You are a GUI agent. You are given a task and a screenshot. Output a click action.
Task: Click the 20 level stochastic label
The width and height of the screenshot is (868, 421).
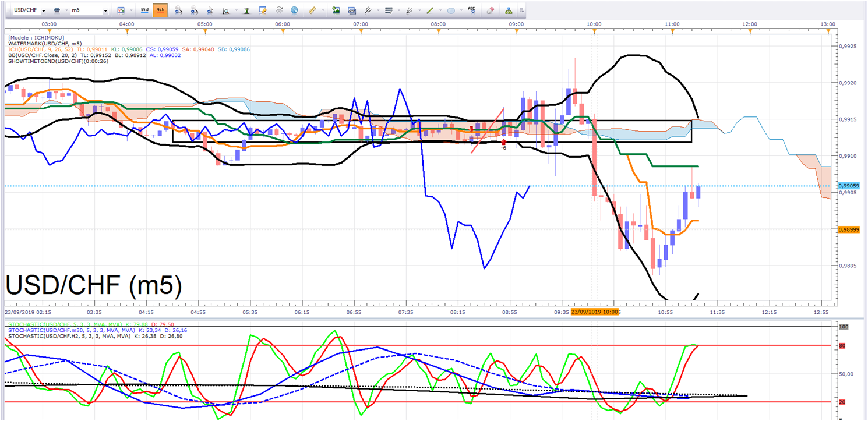click(841, 402)
